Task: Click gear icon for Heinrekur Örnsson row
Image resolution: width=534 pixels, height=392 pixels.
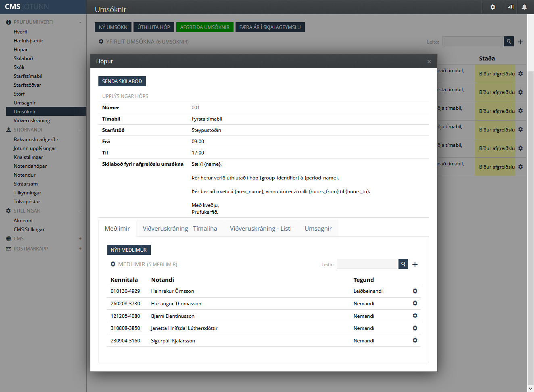Action: (415, 291)
